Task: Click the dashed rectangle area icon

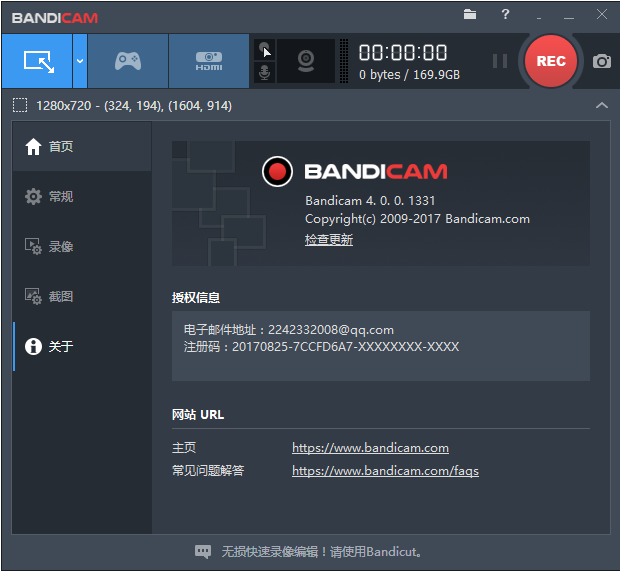Action: 20,105
